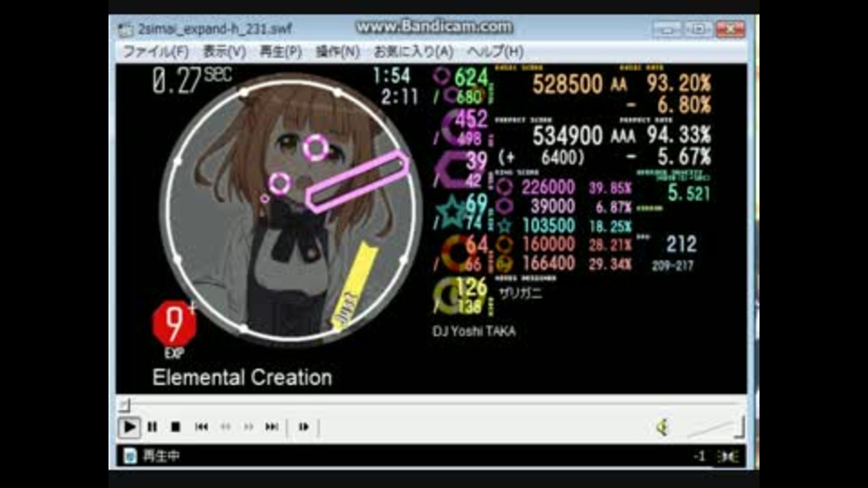
Task: Open the ヘルプ(H) menu
Action: pos(495,52)
